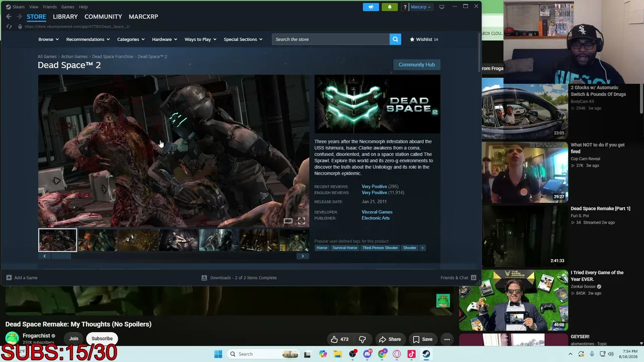Screen dimensions: 644x362
Task: Open the Help menu
Action: (x=83, y=7)
